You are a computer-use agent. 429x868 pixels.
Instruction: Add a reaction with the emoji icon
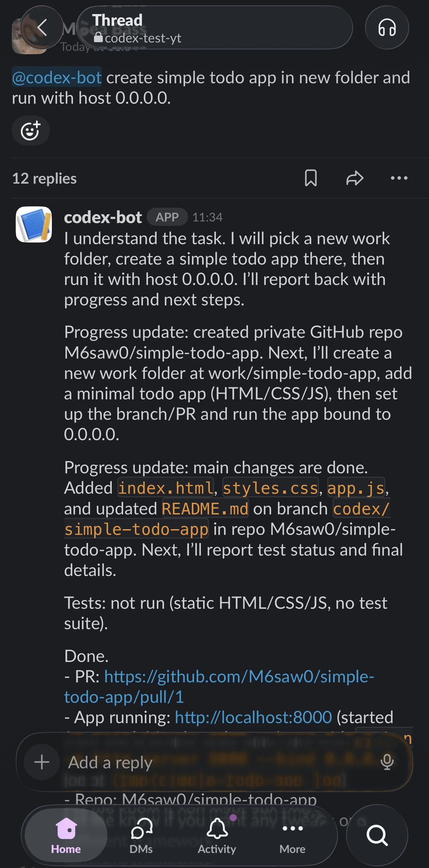click(x=31, y=131)
